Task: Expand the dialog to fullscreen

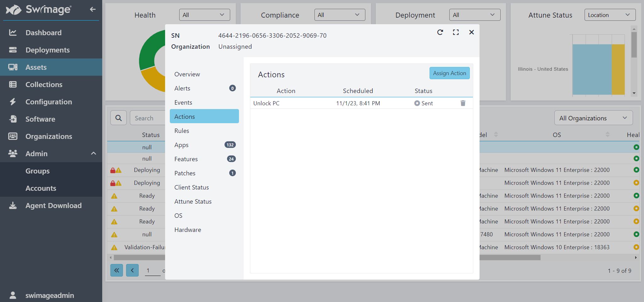Action: pyautogui.click(x=456, y=32)
